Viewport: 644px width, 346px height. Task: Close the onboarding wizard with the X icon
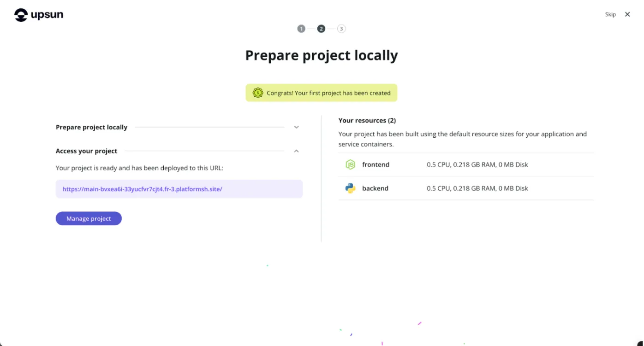tap(627, 14)
